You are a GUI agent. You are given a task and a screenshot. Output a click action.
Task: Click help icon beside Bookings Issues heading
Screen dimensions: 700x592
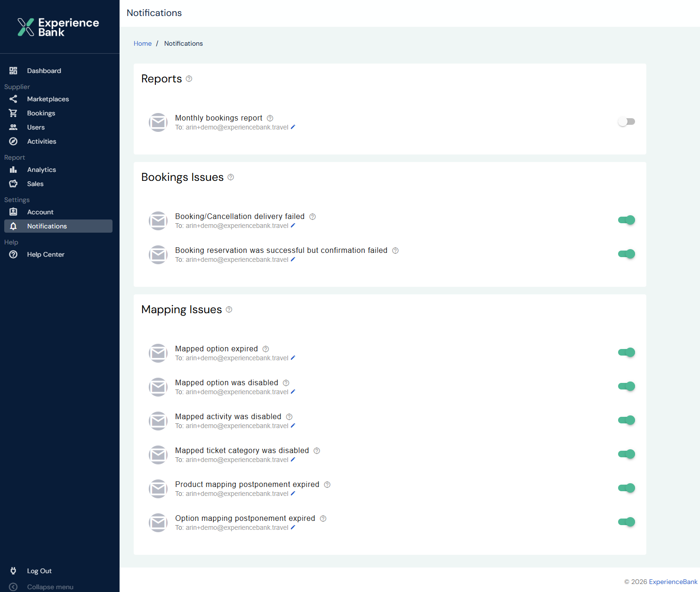point(231,177)
